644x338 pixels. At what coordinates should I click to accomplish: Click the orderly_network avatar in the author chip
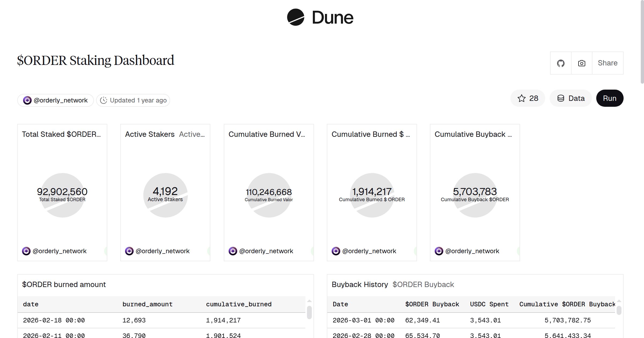point(28,100)
